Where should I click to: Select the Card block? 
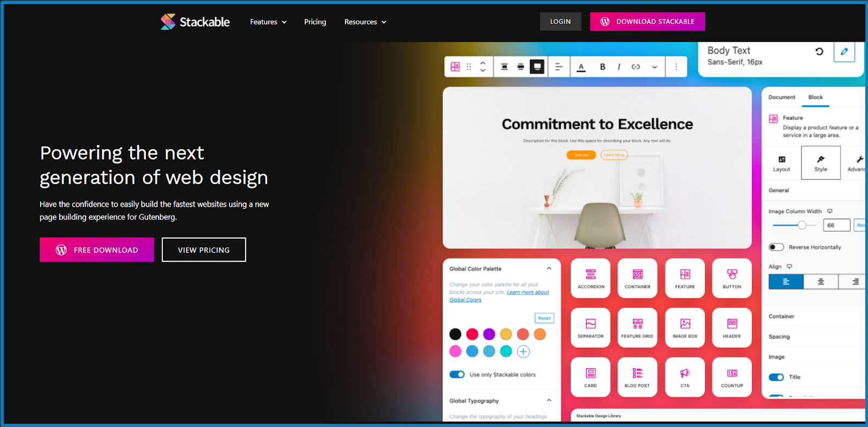591,377
